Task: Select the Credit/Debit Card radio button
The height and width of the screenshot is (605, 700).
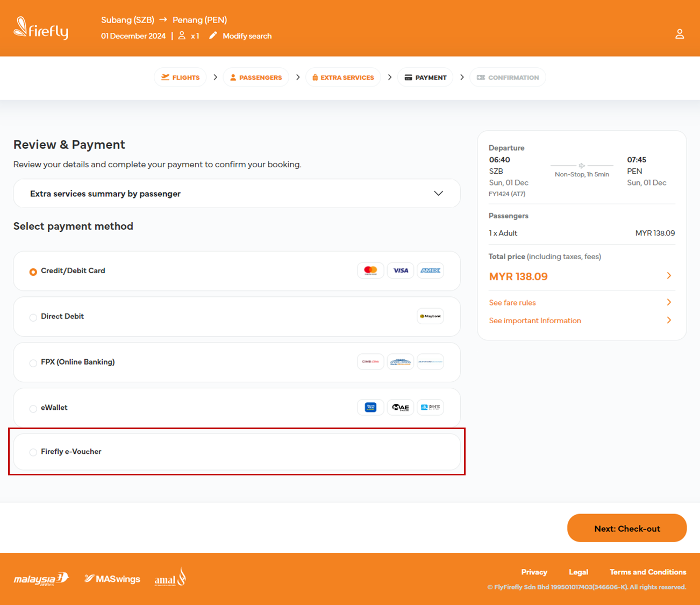Action: 33,272
